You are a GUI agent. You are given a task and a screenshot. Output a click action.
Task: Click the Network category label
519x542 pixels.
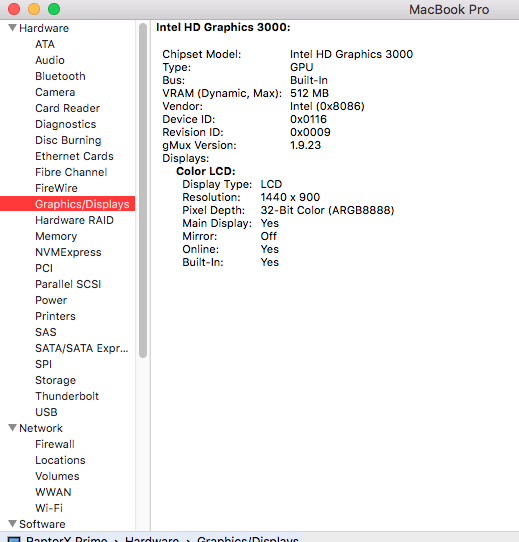click(x=41, y=428)
